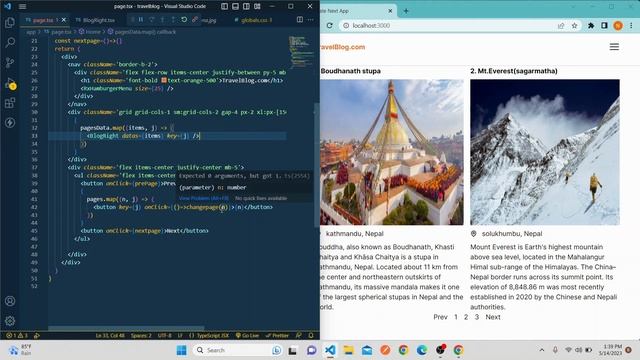The width and height of the screenshot is (640, 360).
Task: Reload the page in the browser
Action: coord(329,25)
